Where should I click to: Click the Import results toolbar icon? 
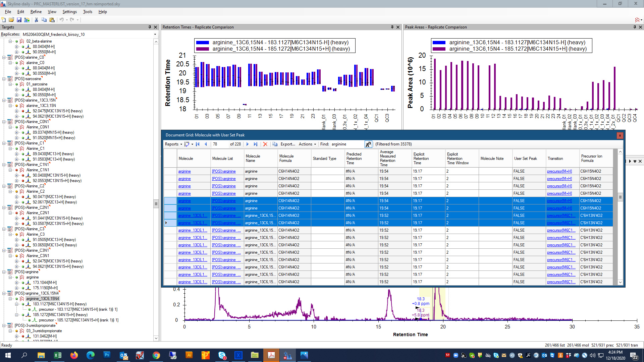click(x=27, y=20)
